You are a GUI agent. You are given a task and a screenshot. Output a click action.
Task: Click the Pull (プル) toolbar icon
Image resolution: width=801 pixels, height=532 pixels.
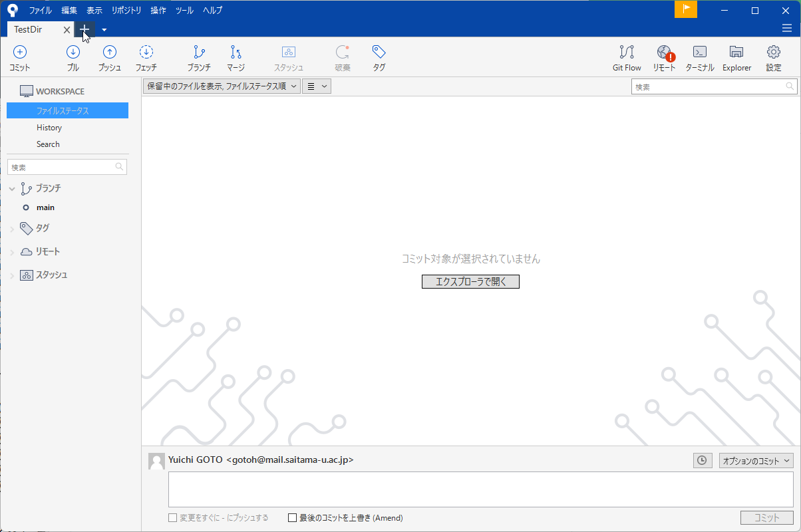pyautogui.click(x=73, y=52)
